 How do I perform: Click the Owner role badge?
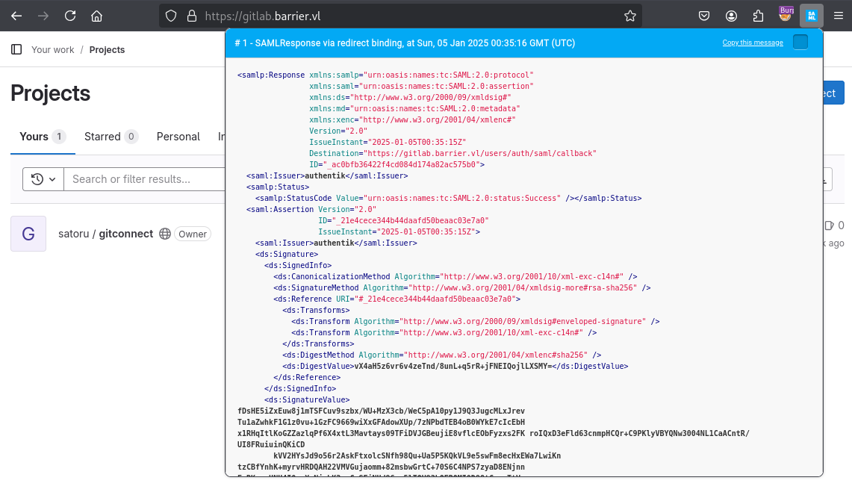coord(193,234)
